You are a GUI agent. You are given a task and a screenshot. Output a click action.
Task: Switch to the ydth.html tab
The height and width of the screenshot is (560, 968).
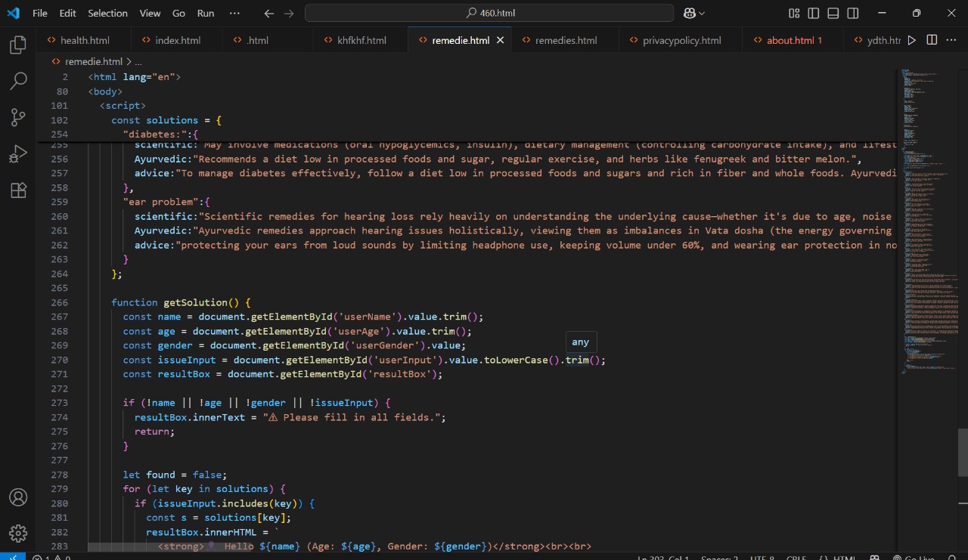(873, 40)
